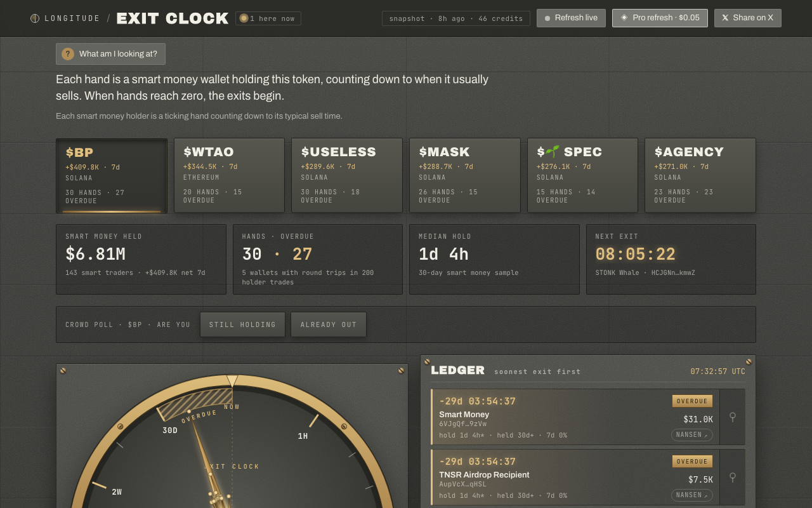Select the $MASK token card
812x508 pixels.
click(x=465, y=175)
